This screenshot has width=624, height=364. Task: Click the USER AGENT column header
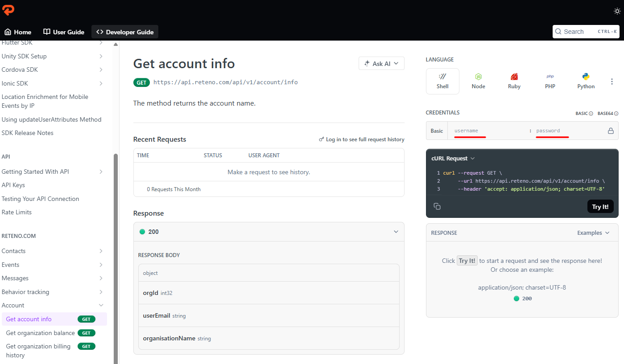[264, 155]
